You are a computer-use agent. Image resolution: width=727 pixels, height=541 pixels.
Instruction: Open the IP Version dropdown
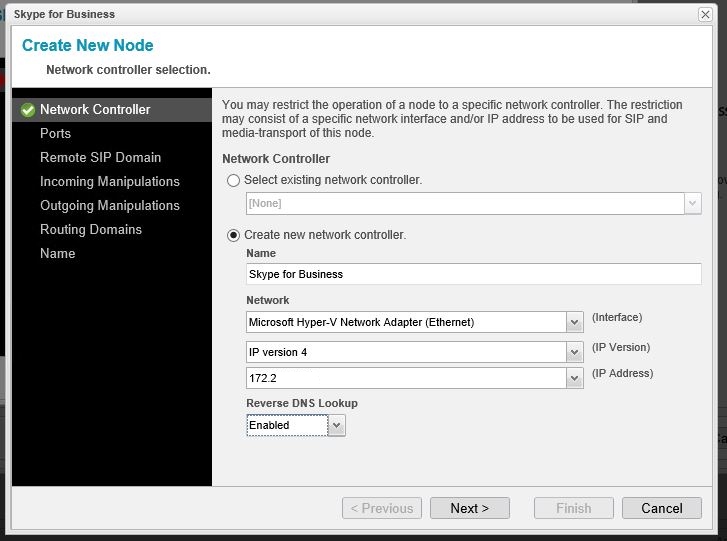click(x=574, y=352)
